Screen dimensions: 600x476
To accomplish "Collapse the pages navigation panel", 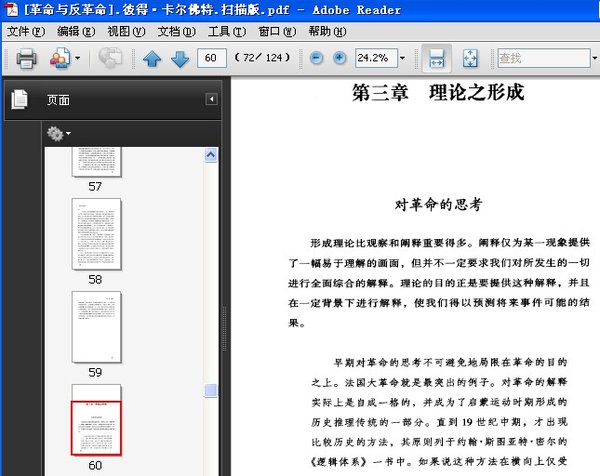I will pos(211,99).
